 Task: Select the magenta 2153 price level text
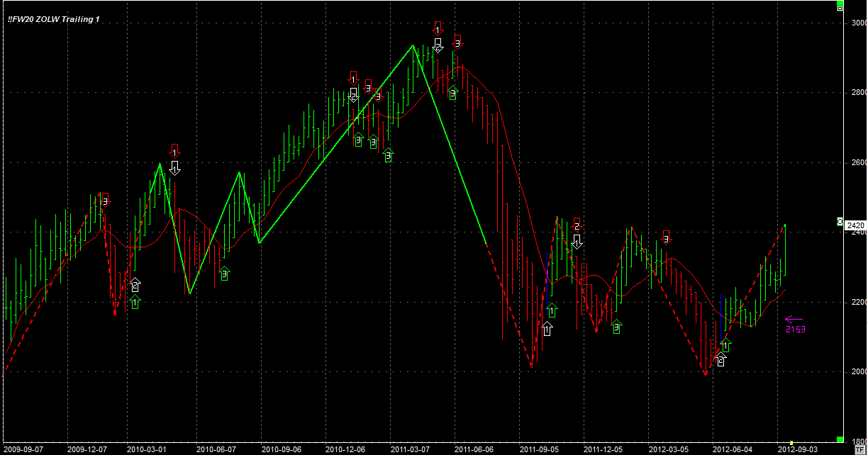[x=796, y=330]
